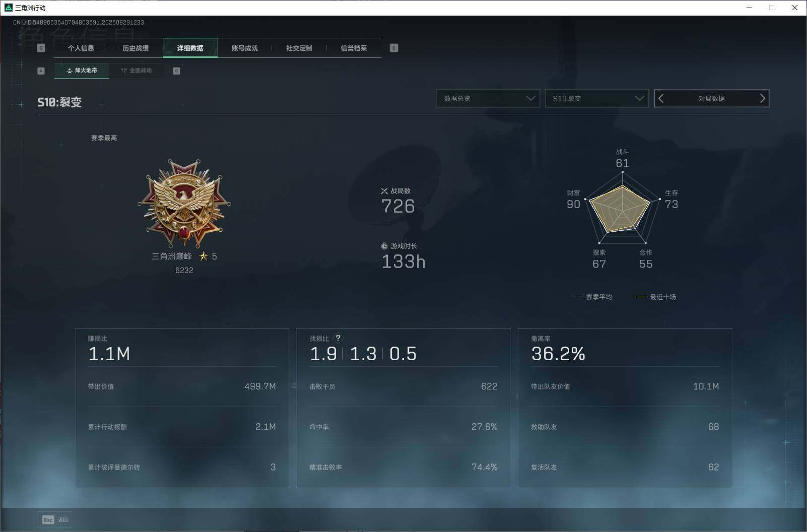807x532 pixels.
Task: Close the 三角洲行动 window
Action: (795, 8)
